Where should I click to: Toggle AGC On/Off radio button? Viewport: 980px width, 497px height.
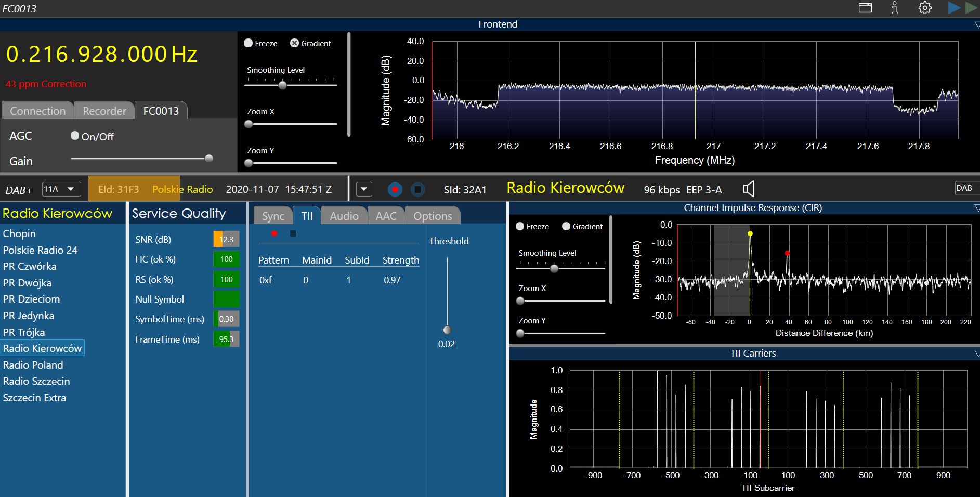click(75, 136)
